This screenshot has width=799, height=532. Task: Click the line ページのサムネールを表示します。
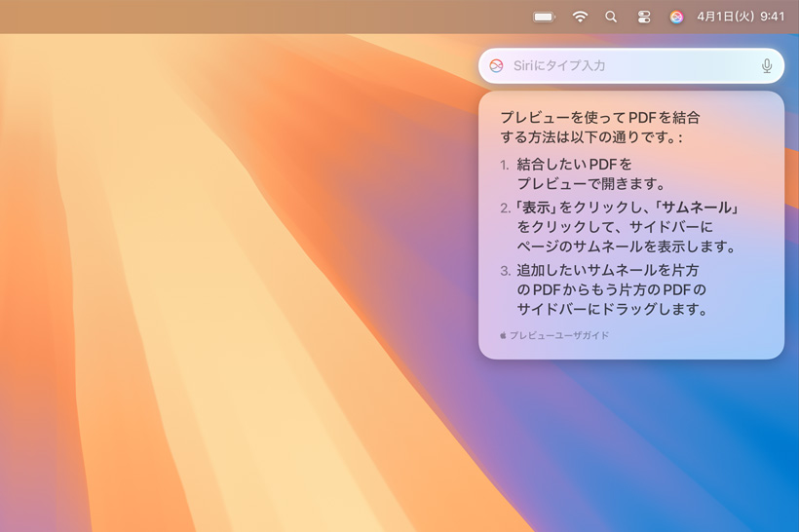[627, 247]
